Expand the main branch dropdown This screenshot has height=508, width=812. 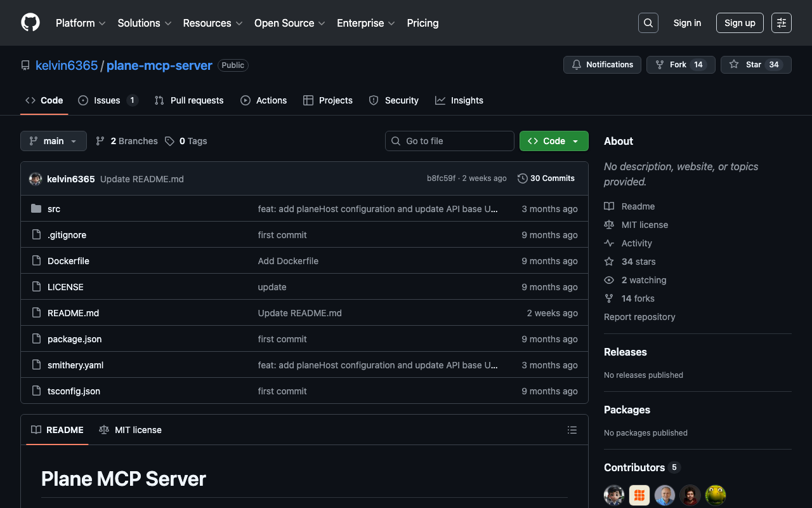point(53,141)
